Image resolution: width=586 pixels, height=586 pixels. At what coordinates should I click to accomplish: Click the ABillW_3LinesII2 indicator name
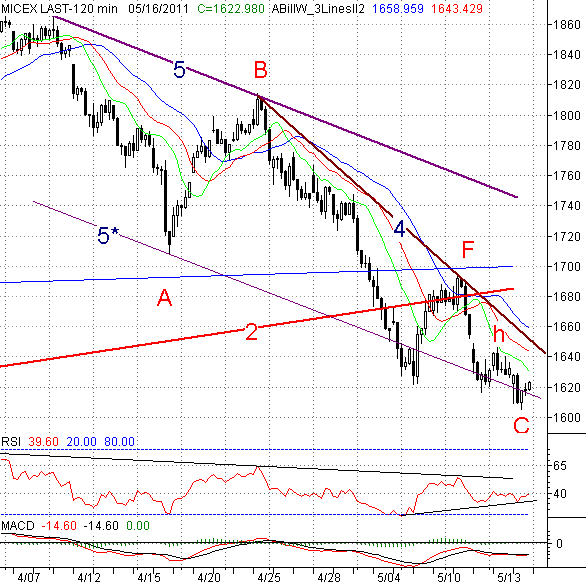(x=318, y=9)
